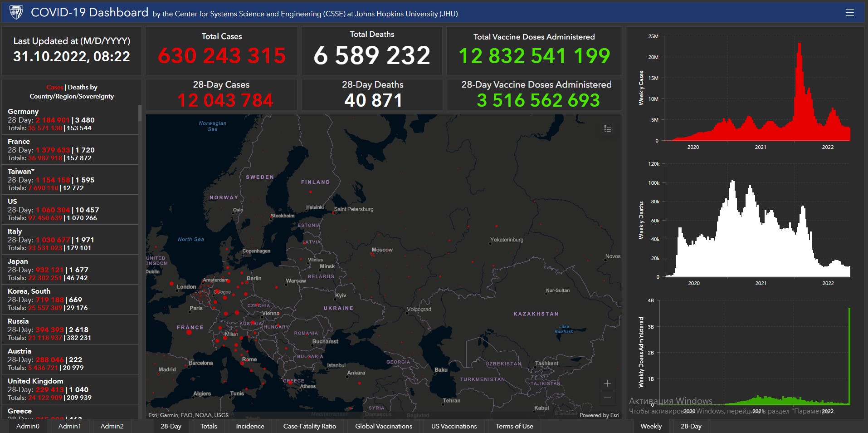Switch to Case-Fatality Ratio tab
This screenshot has width=868, height=433.
pyautogui.click(x=310, y=426)
